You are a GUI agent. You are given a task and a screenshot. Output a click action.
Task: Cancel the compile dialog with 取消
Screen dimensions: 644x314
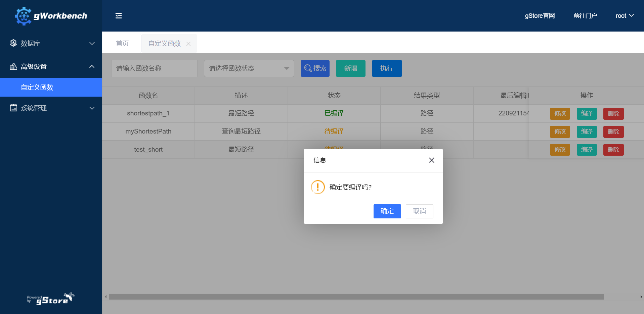419,211
